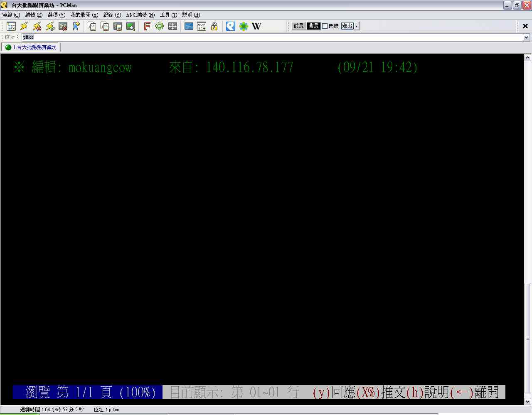Pick the 背景 background color swatch
This screenshot has width=532, height=415.
point(313,26)
